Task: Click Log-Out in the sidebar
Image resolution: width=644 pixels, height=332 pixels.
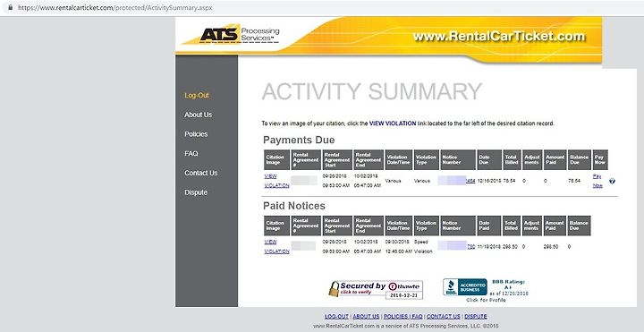Action: coord(197,96)
